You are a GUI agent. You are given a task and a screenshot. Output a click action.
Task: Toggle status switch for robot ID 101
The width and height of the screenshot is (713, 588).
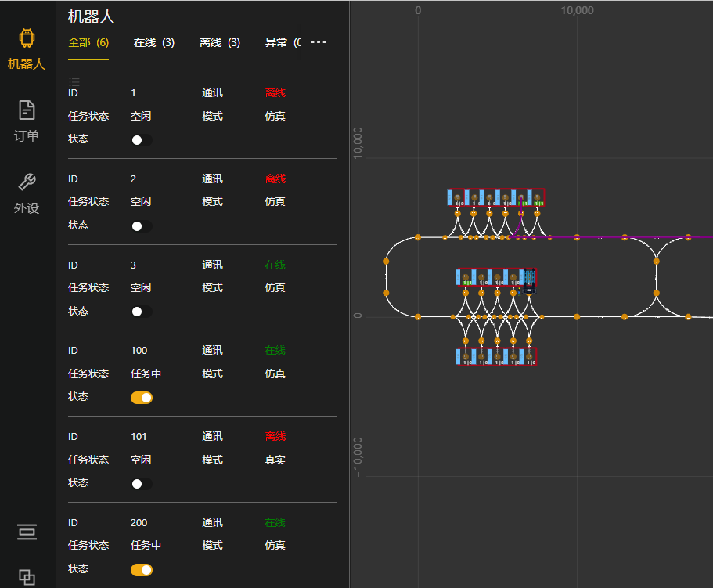[x=142, y=484]
